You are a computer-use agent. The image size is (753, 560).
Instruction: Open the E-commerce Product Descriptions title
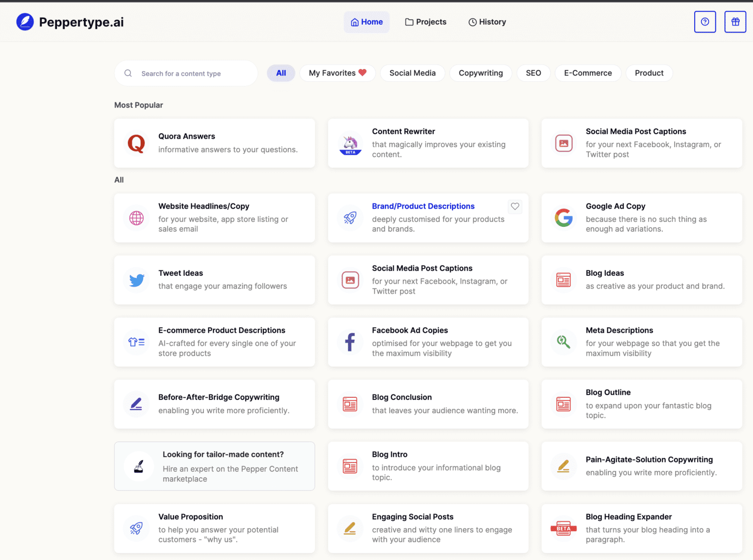point(222,330)
